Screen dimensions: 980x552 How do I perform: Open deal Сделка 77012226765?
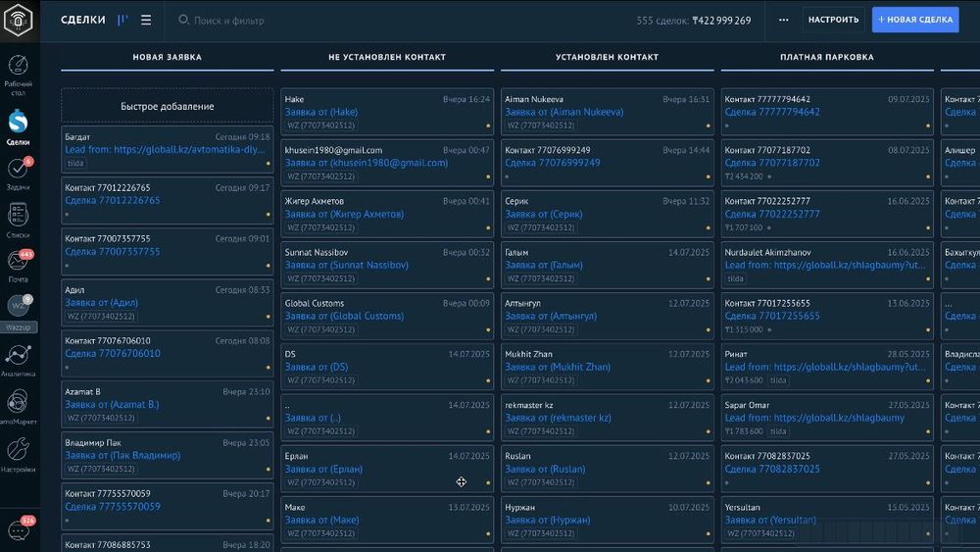click(x=113, y=200)
